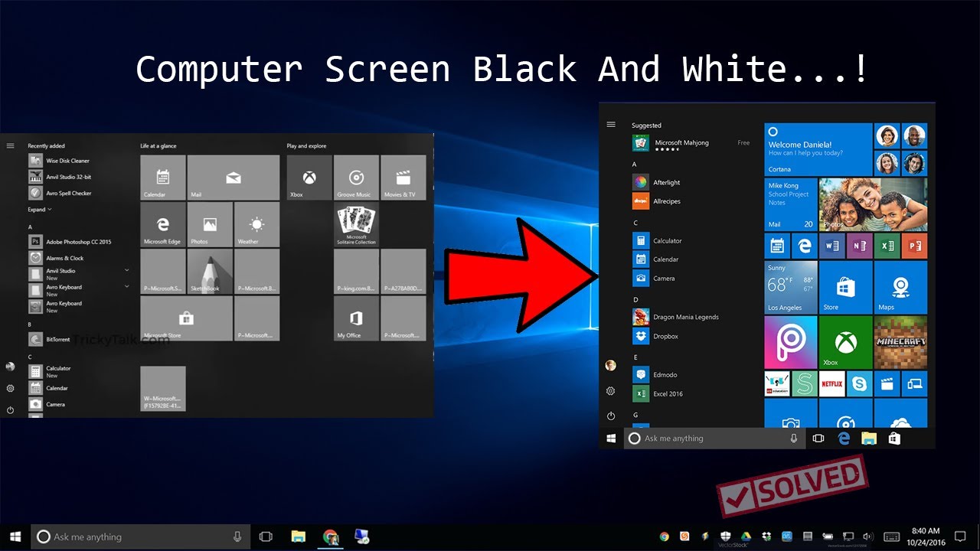Click the main taskbar Start button
The height and width of the screenshot is (551, 980).
click(15, 536)
